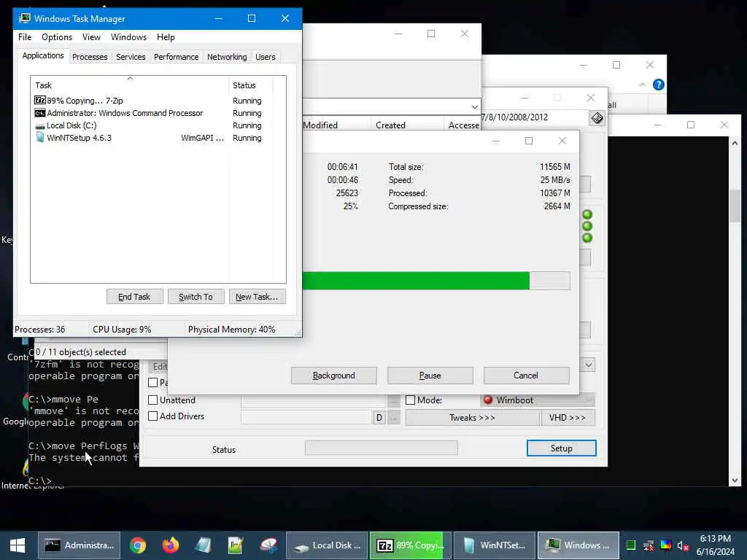Image resolution: width=747 pixels, height=560 pixels.
Task: Select the WinNTSetup 4.6.3 task icon
Action: tap(40, 138)
